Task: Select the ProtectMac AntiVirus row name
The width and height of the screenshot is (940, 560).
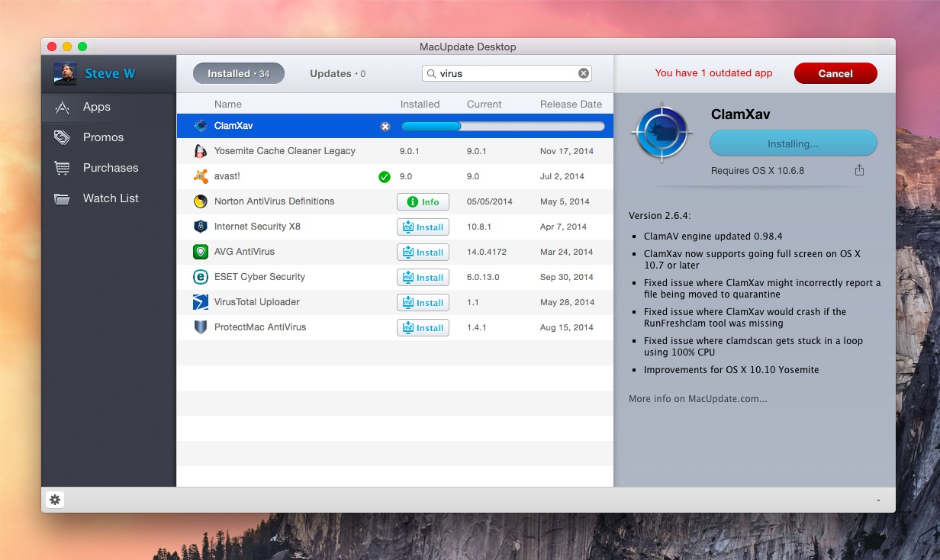Action: click(260, 327)
